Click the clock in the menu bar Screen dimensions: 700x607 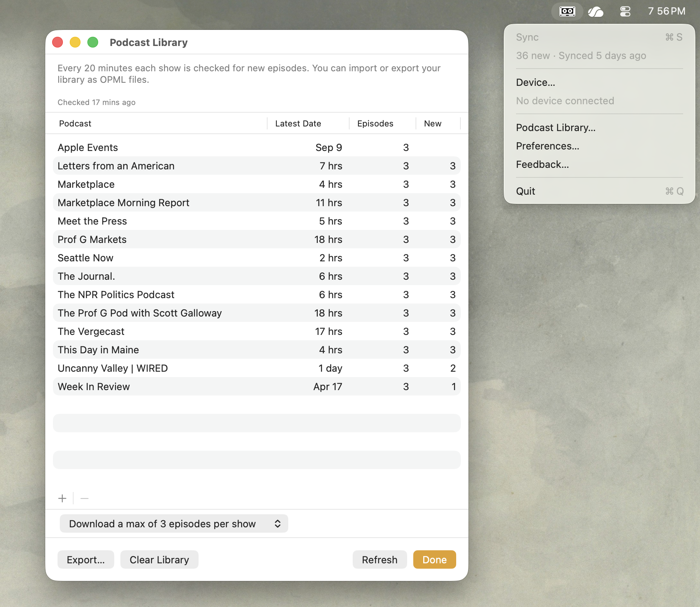(667, 11)
